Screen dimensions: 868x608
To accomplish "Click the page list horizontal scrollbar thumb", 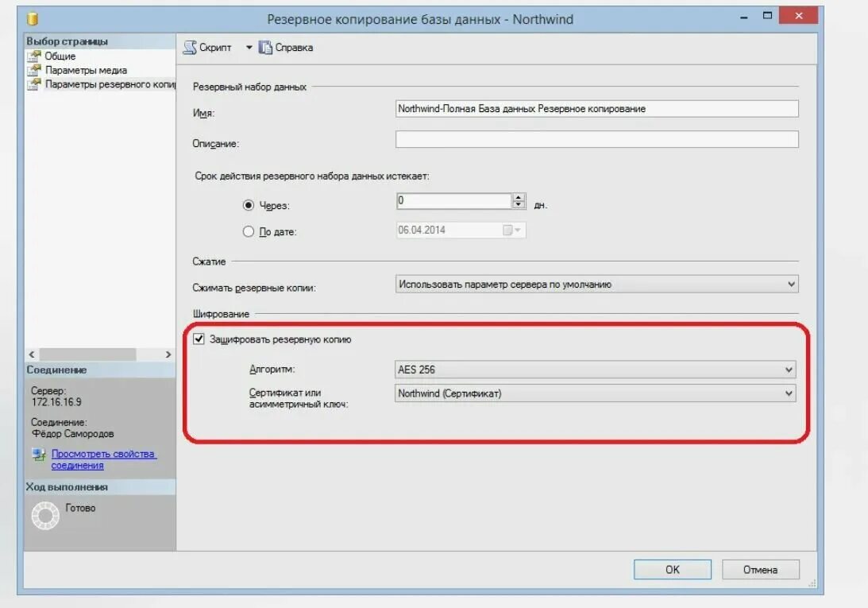I will coord(87,354).
